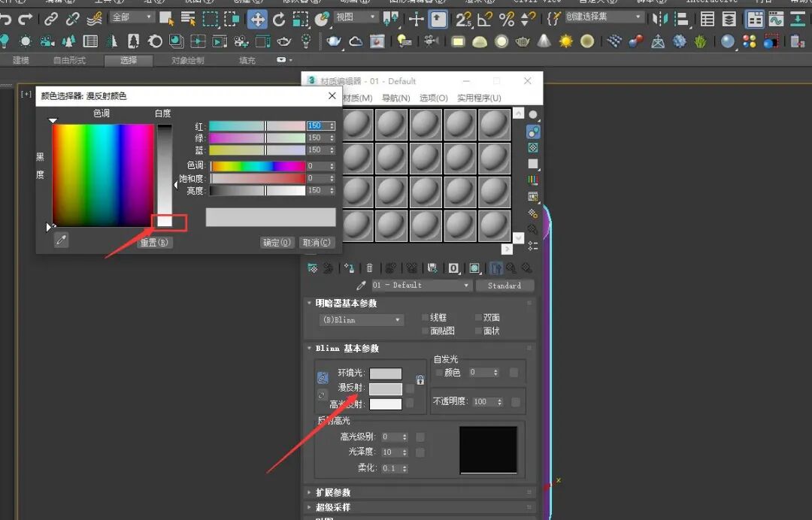Open the Curve Editor icon
Screen dimensions: 812x520
click(x=776, y=20)
